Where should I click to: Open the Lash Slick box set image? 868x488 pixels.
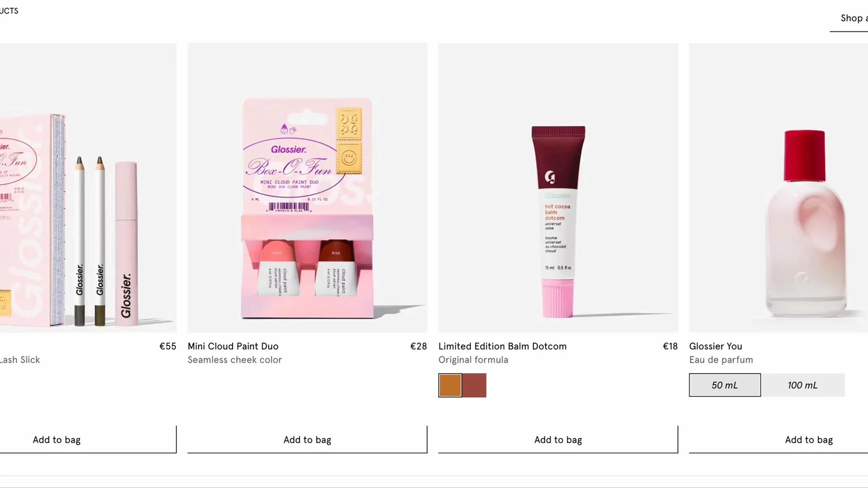point(88,188)
